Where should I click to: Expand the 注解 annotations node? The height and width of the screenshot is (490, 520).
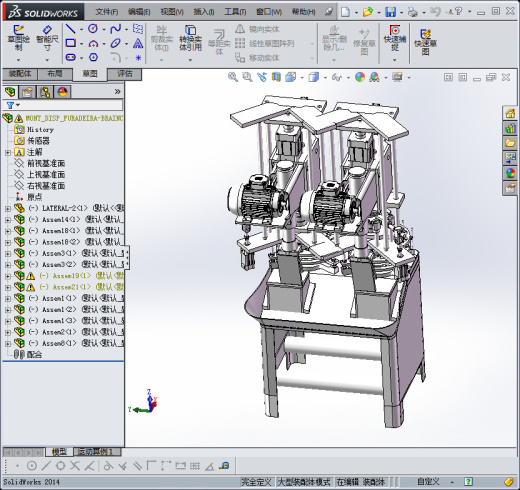8,153
